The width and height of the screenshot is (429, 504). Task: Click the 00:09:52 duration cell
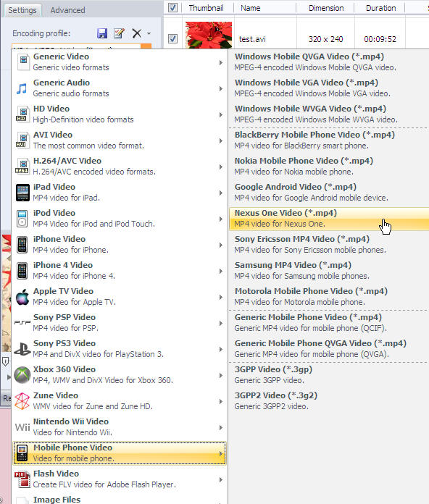click(x=380, y=39)
